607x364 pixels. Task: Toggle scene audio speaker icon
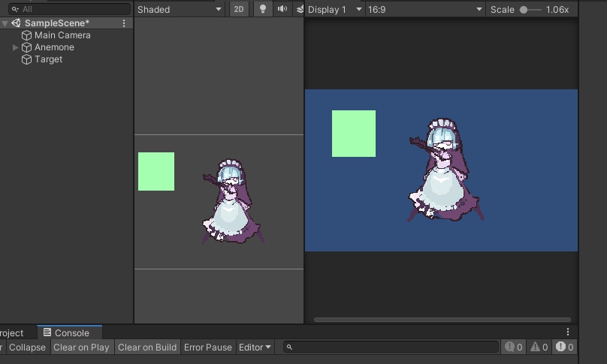pos(282,9)
